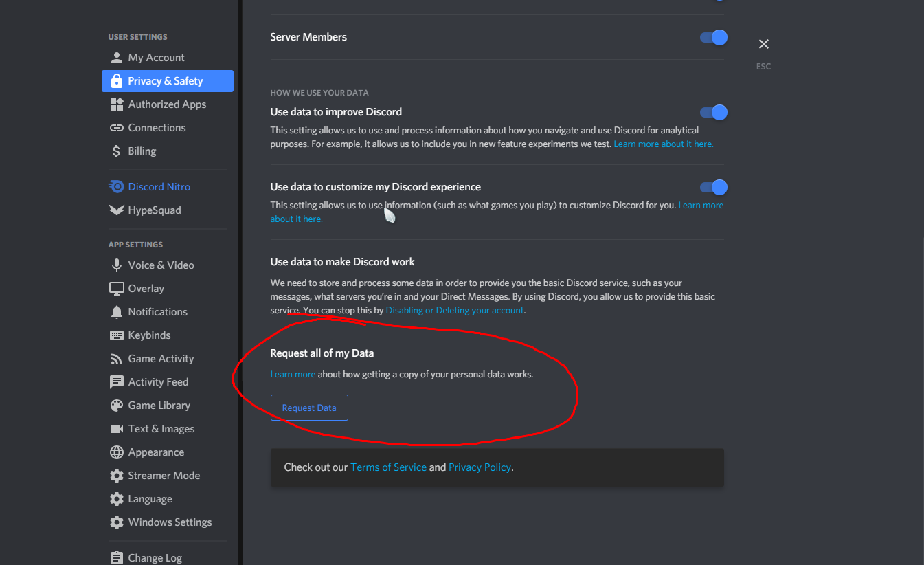Open the Keybinds settings
This screenshot has height=565, width=924.
coord(168,335)
